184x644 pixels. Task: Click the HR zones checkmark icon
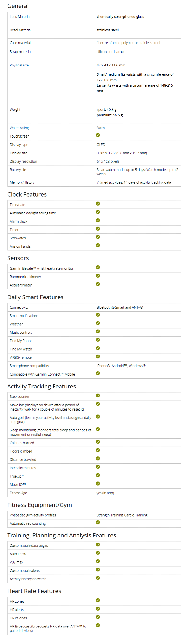(98, 600)
